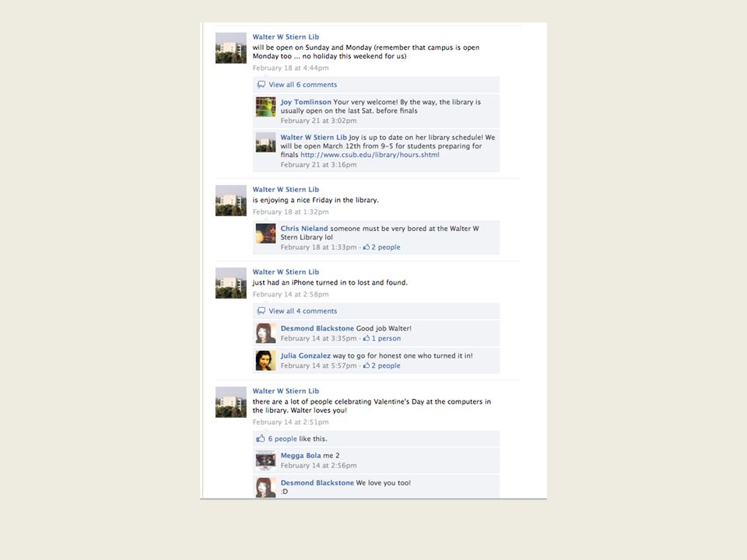Open Chris Nieland's profile name link
747x560 pixels.
pyautogui.click(x=304, y=229)
